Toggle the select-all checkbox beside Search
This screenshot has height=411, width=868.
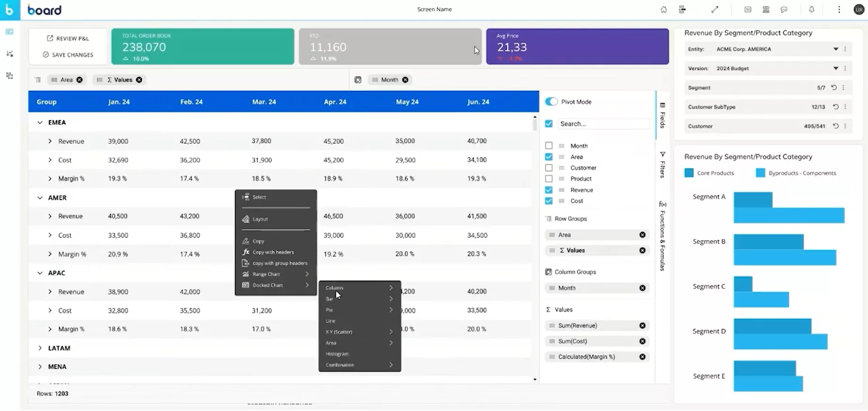point(549,124)
